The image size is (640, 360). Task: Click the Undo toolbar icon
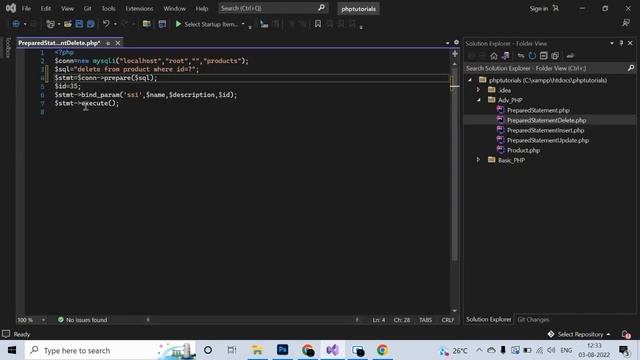(106, 24)
